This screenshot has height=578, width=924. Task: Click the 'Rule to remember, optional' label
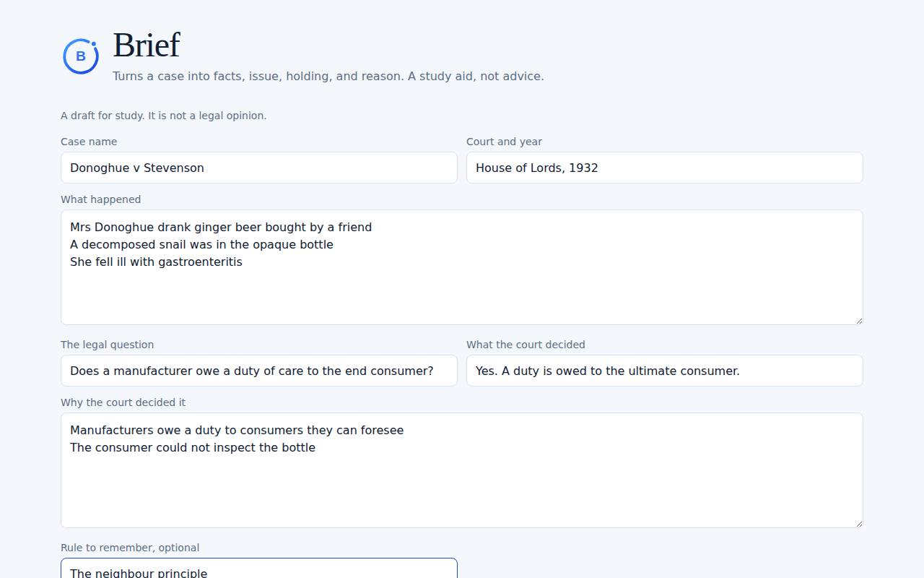pyautogui.click(x=130, y=548)
